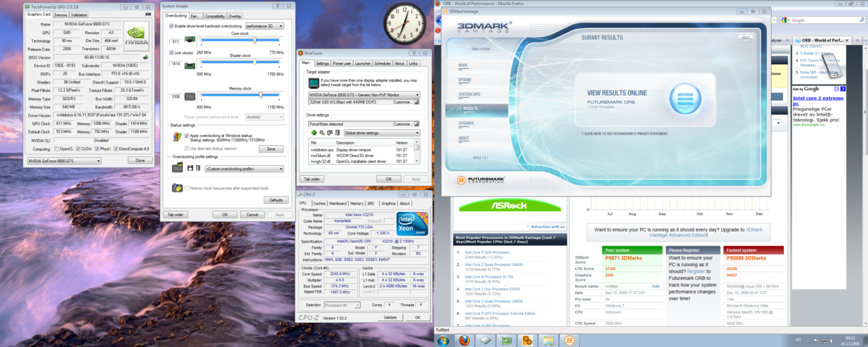Screen dimensions: 868x347
Task: Click the 3DMark Vantage orange taskbar icon
Action: pos(569,340)
